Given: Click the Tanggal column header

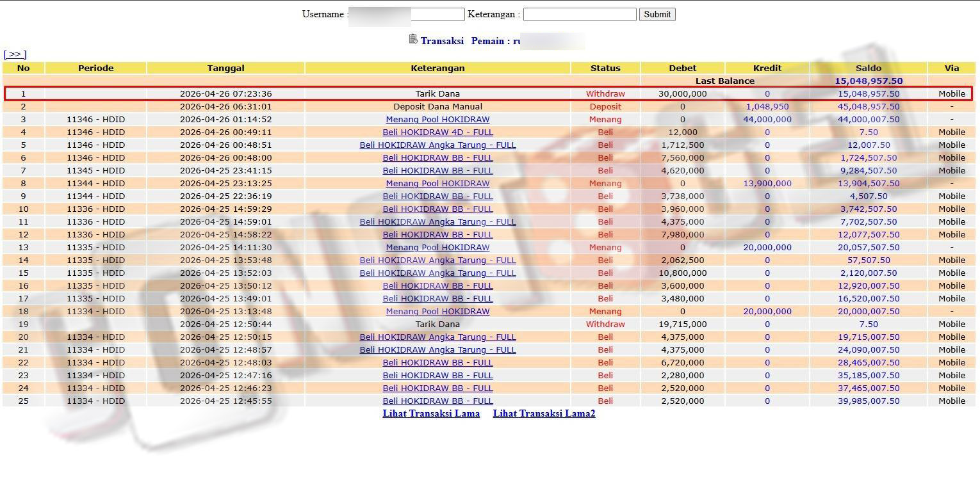Looking at the screenshot, I should 225,68.
